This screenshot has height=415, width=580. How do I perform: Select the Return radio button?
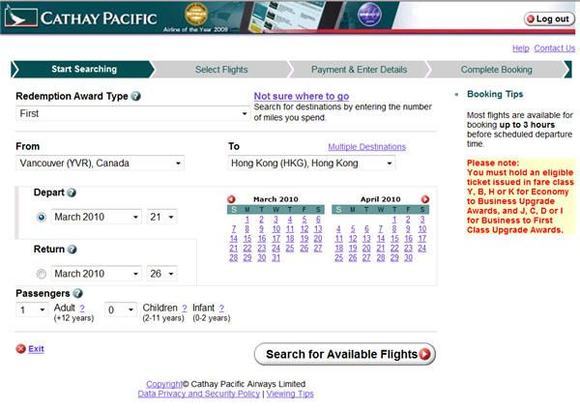pos(41,274)
